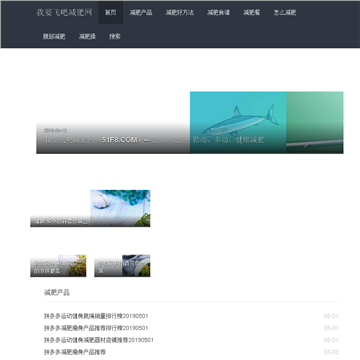Screen dimensions: 360x360
Task: Select the 减肥操 nav item
Action: click(x=87, y=36)
